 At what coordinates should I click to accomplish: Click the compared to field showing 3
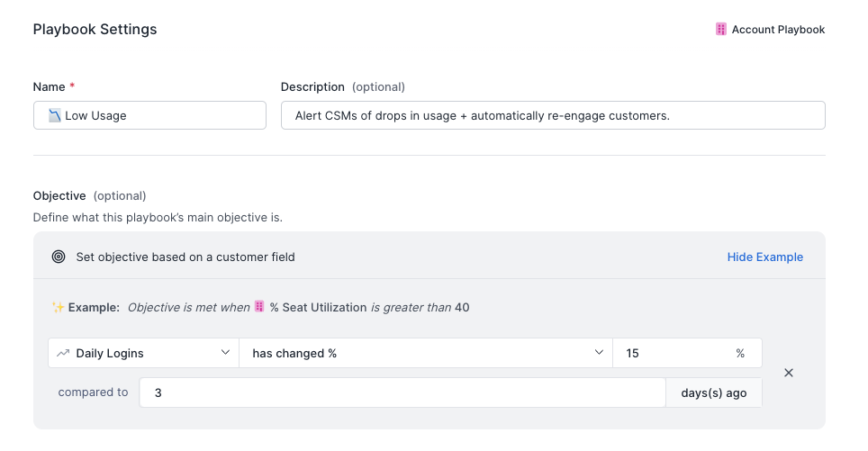[x=402, y=392]
